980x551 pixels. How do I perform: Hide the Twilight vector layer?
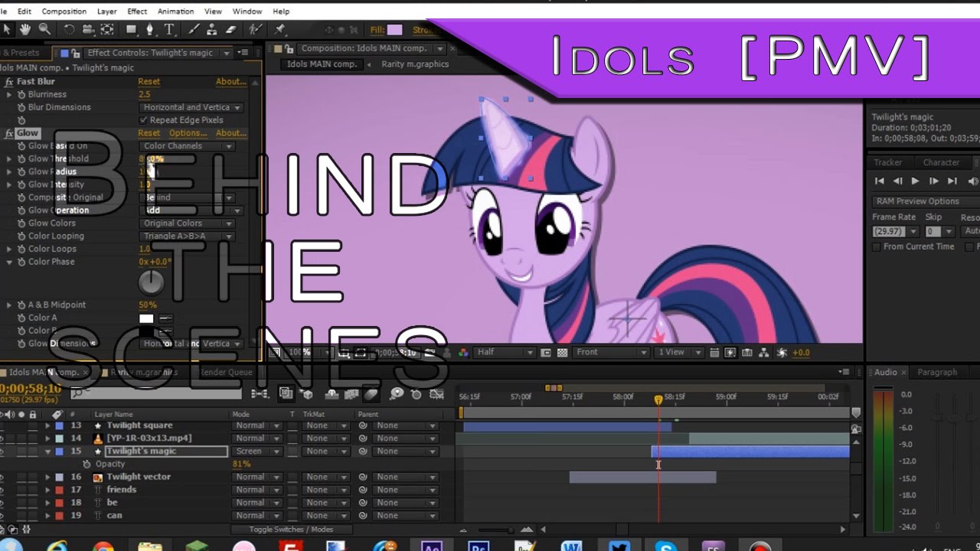click(3, 477)
